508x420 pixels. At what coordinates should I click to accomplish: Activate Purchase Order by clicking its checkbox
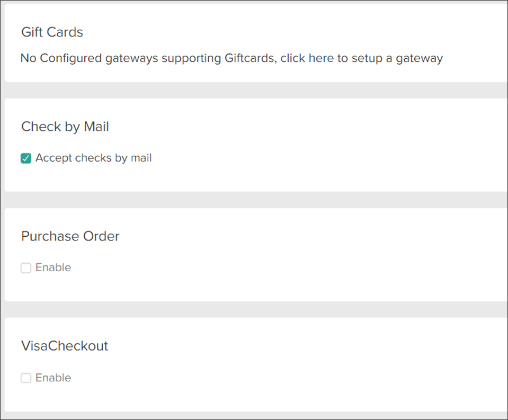25,267
